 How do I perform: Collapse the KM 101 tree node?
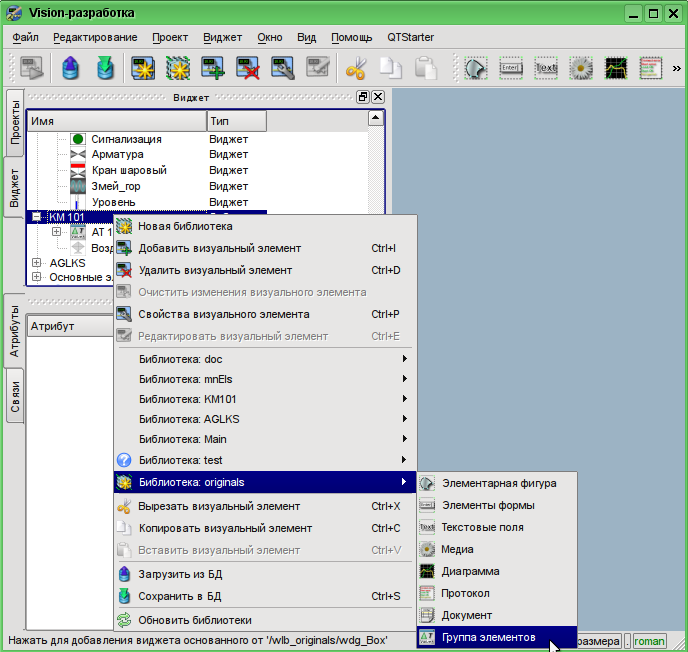point(37,217)
